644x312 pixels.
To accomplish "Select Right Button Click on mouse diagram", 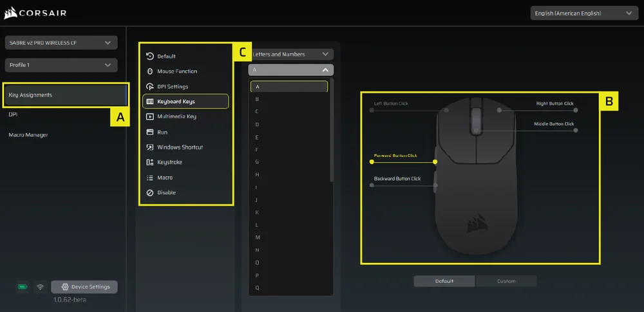I will 554,104.
